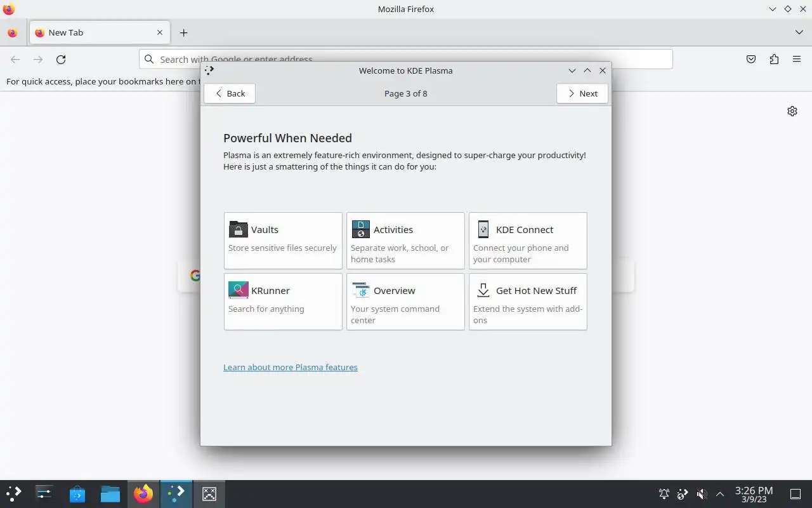The image size is (812, 508).
Task: Open the Get Hot New Stuff card
Action: tap(528, 302)
